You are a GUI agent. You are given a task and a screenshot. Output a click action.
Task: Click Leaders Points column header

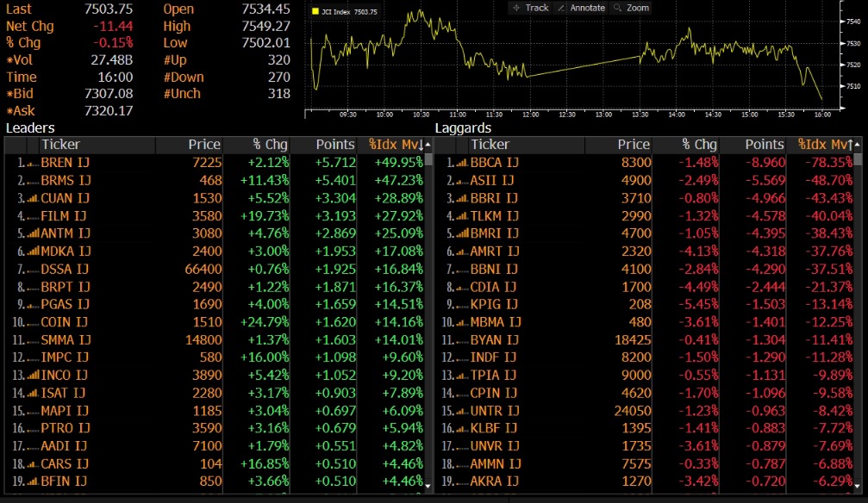pyautogui.click(x=335, y=145)
